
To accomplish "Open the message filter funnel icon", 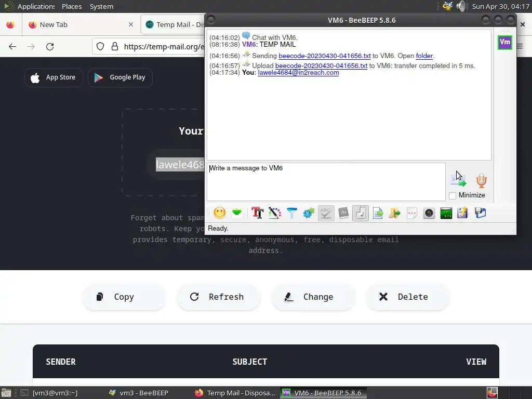I will [x=292, y=213].
